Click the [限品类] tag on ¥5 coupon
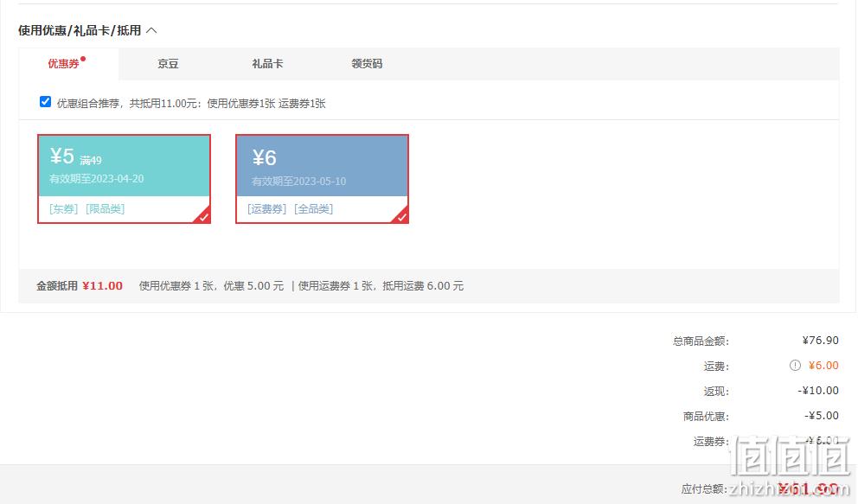858x504 pixels. (105, 209)
